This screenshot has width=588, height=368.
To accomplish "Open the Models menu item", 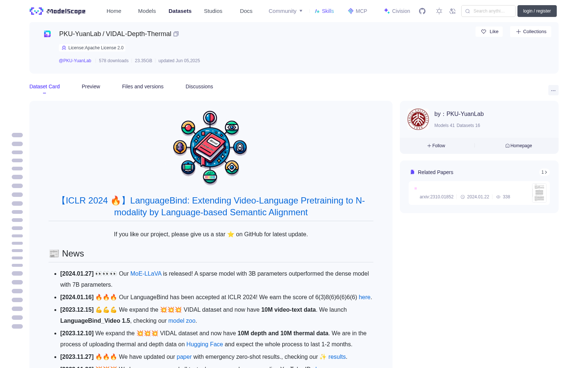I will 147,11.
